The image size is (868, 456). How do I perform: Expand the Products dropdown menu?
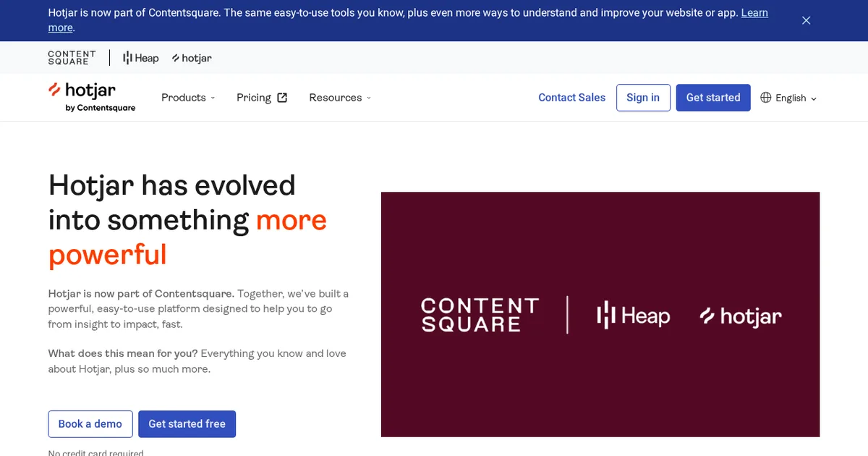pyautogui.click(x=188, y=98)
